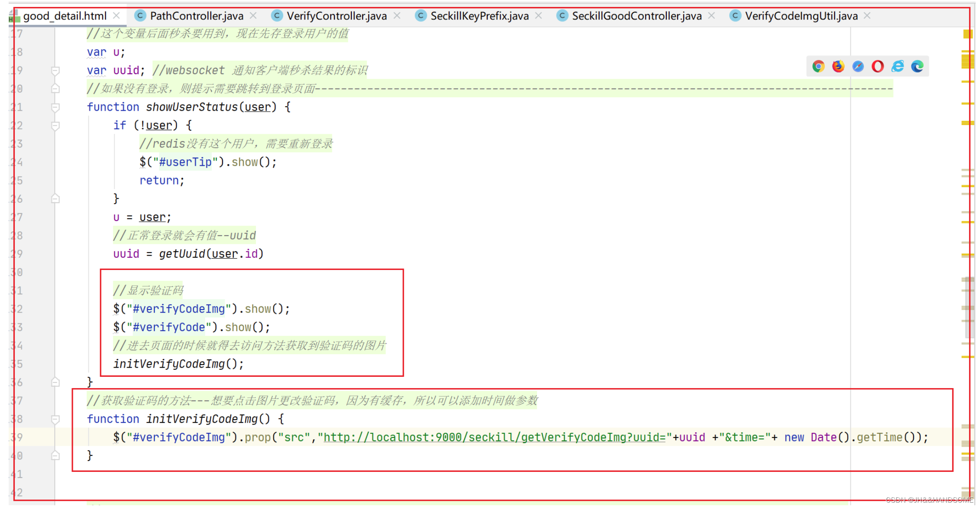Image resolution: width=980 pixels, height=507 pixels.
Task: Open page in Safari browser icon
Action: point(858,66)
